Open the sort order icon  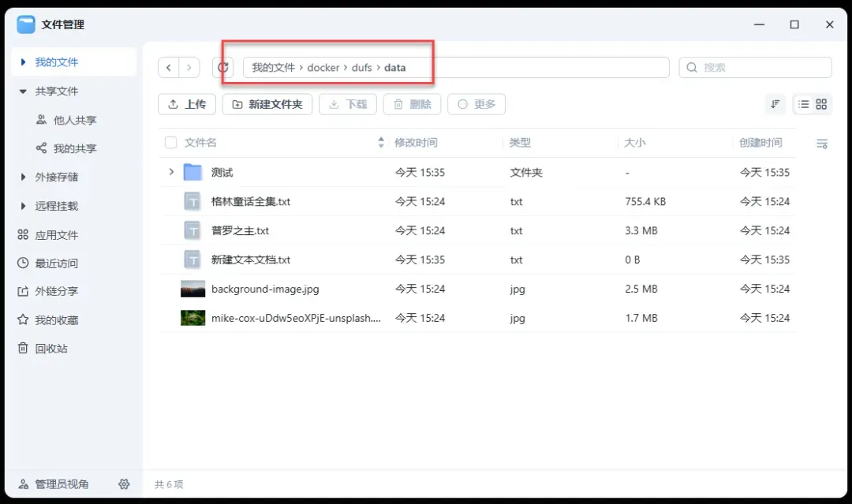coord(775,104)
